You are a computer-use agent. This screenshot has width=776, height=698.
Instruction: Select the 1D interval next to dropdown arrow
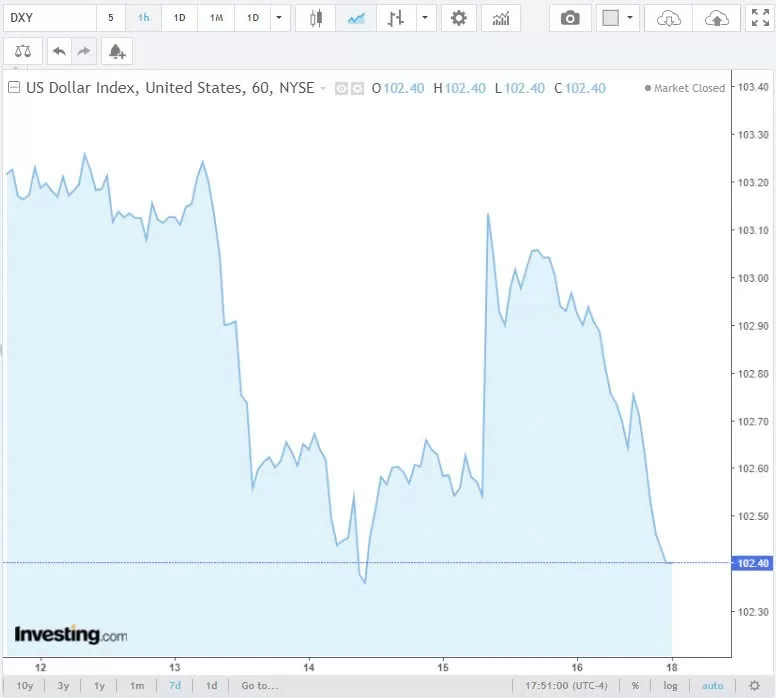[x=253, y=18]
